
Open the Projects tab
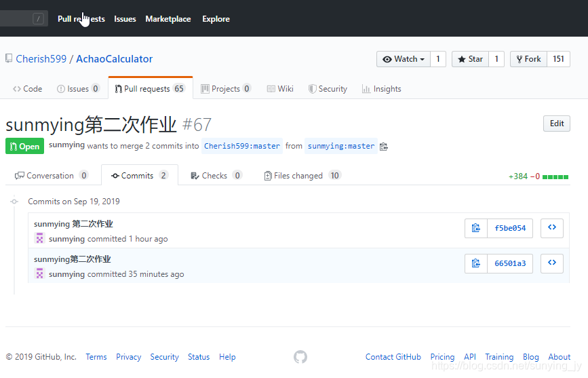coord(226,89)
